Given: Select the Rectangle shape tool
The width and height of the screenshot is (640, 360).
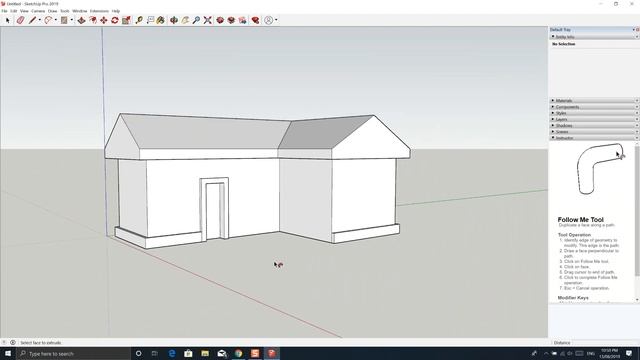Looking at the screenshot, I should click(x=64, y=20).
